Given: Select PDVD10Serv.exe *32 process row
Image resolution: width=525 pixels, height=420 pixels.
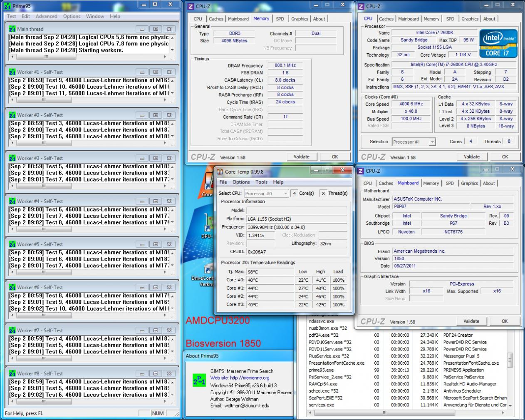Looking at the screenshot, I should tap(406, 342).
